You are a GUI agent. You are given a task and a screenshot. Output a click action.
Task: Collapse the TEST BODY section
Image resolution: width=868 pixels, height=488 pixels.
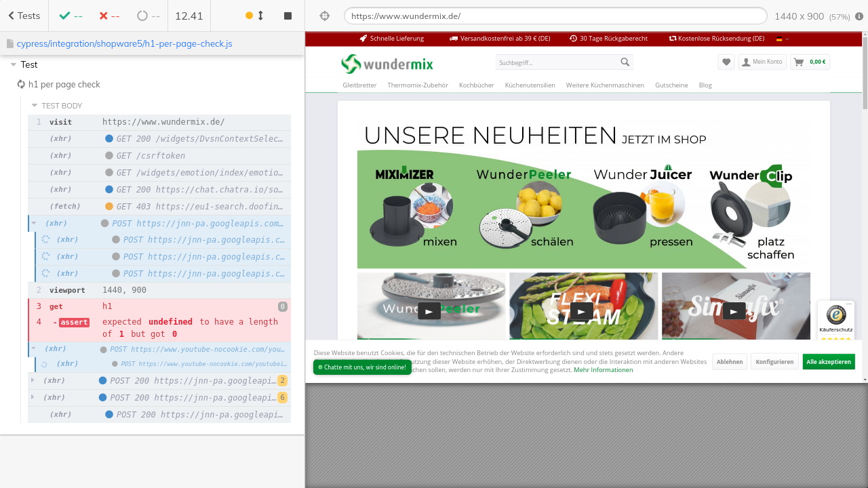35,106
